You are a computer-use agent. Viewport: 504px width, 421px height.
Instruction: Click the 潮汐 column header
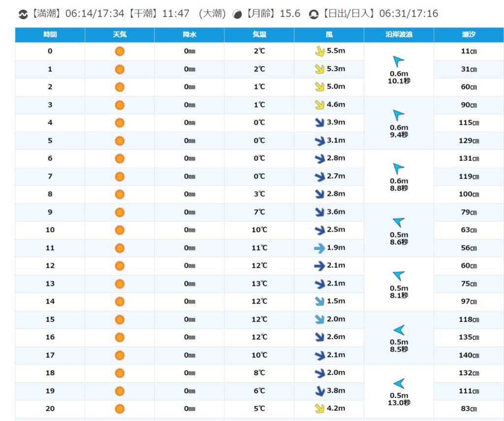(x=469, y=35)
